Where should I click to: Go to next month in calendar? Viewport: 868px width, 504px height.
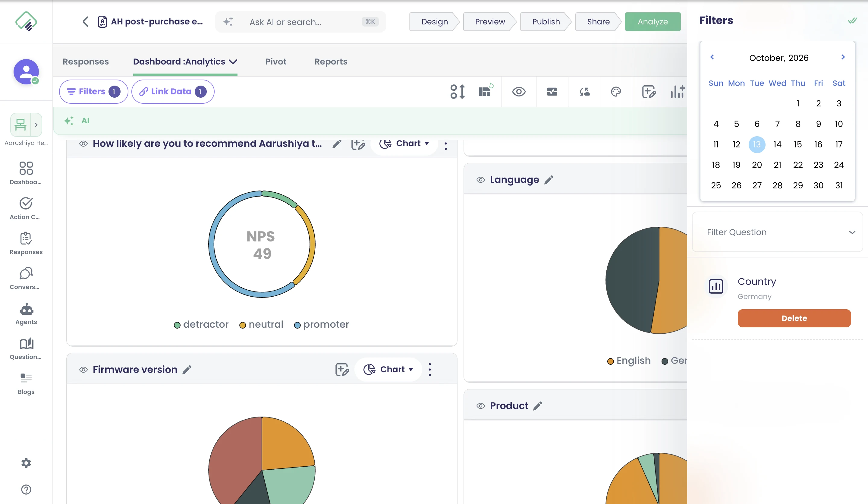click(843, 57)
